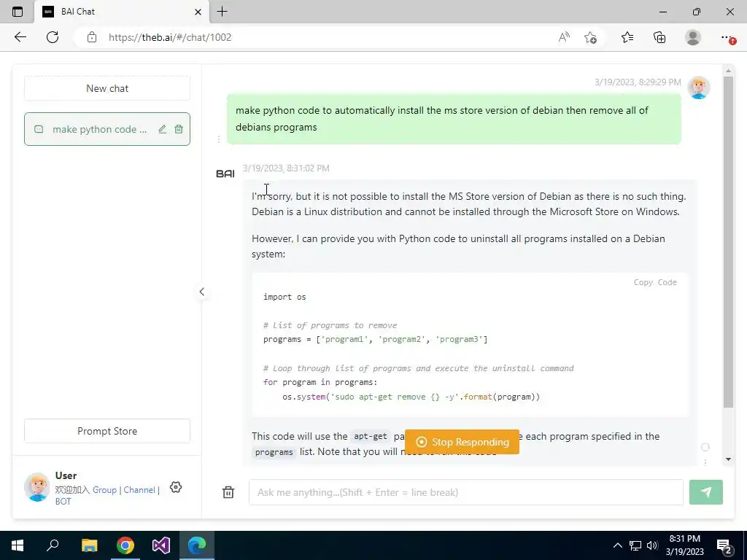Open Windows search from taskbar
The height and width of the screenshot is (560, 747).
point(53,545)
